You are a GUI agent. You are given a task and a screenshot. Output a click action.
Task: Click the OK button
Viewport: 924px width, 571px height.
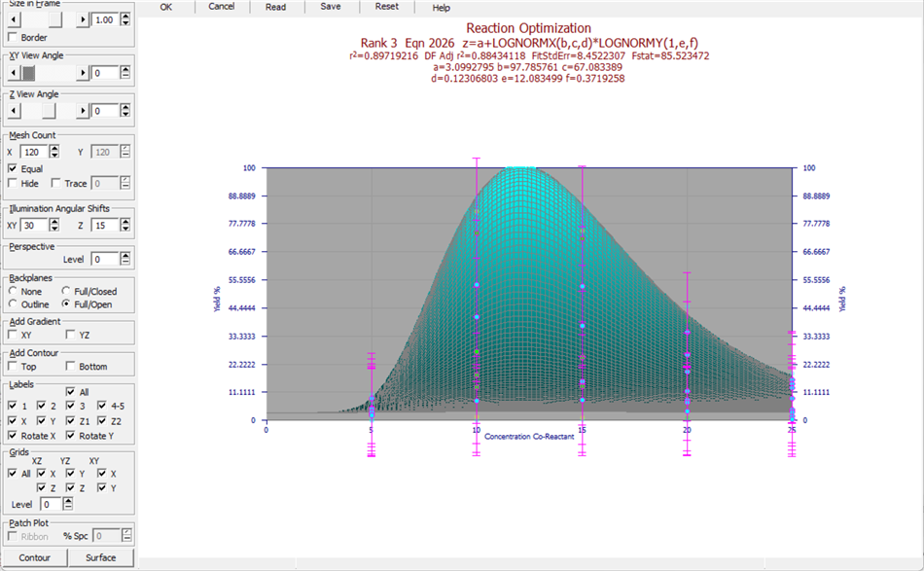coord(166,7)
